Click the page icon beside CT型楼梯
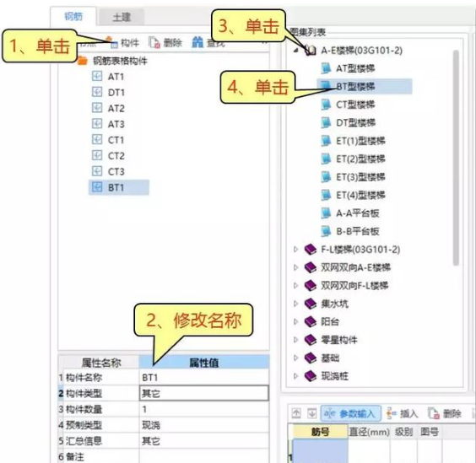The height and width of the screenshot is (463, 476). 326,105
